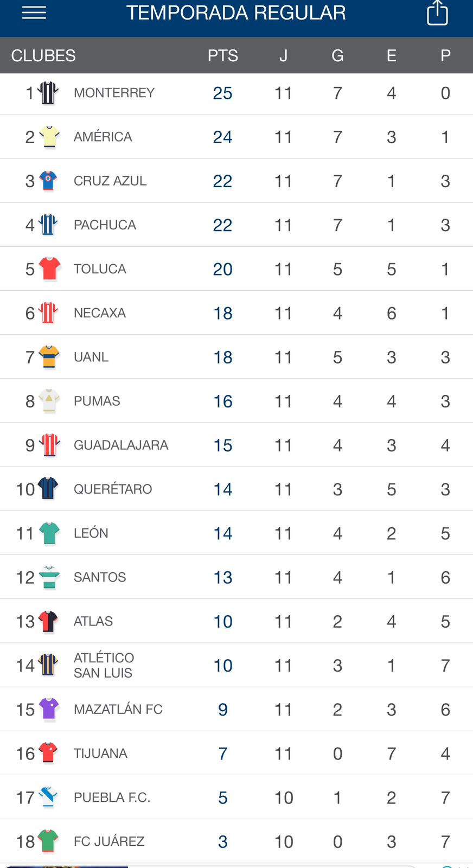
Task: Select the Atlético San Luis team name
Action: [104, 665]
